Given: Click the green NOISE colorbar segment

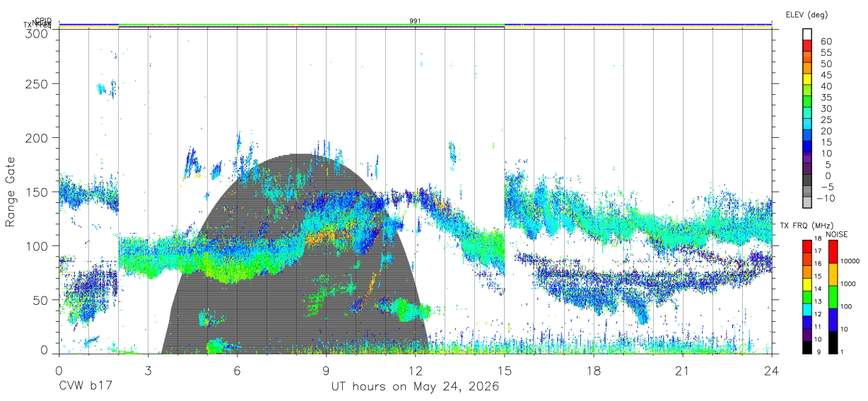Looking at the screenshot, I should tap(833, 297).
